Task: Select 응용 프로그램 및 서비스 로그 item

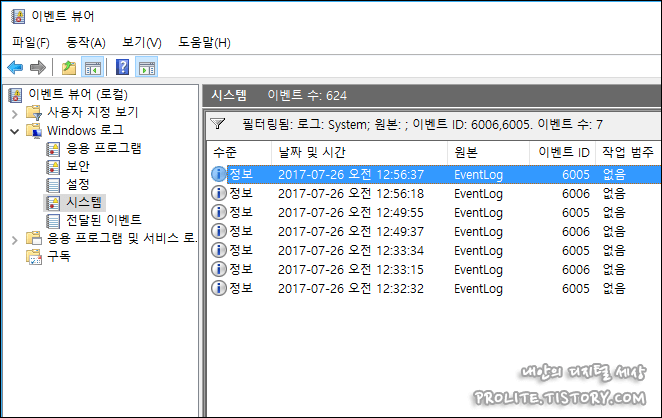Action: [122, 239]
